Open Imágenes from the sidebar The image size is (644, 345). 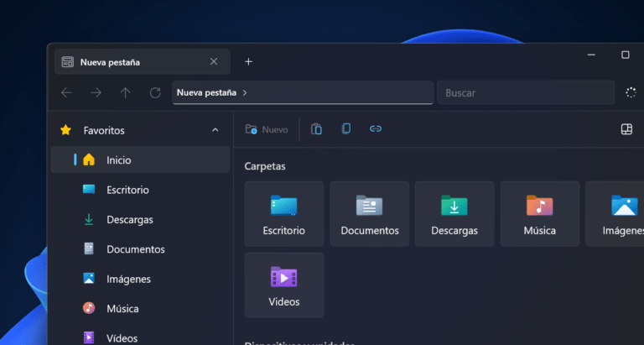140,279
